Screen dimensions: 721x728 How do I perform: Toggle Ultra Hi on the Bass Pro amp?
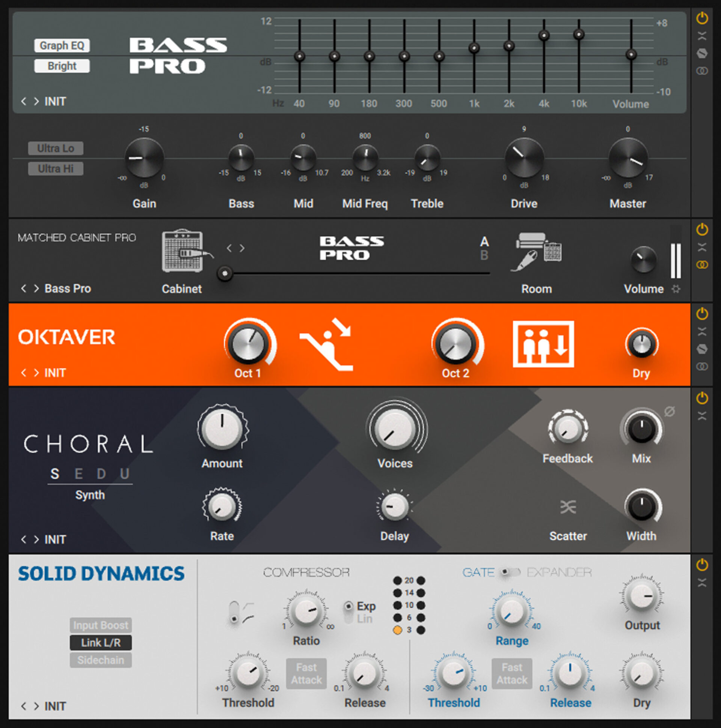click(x=55, y=168)
